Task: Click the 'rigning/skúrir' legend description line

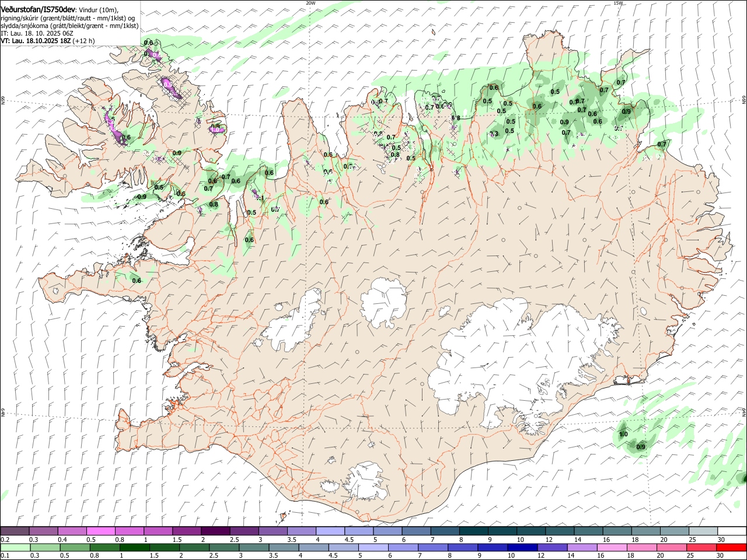Action: coord(67,18)
